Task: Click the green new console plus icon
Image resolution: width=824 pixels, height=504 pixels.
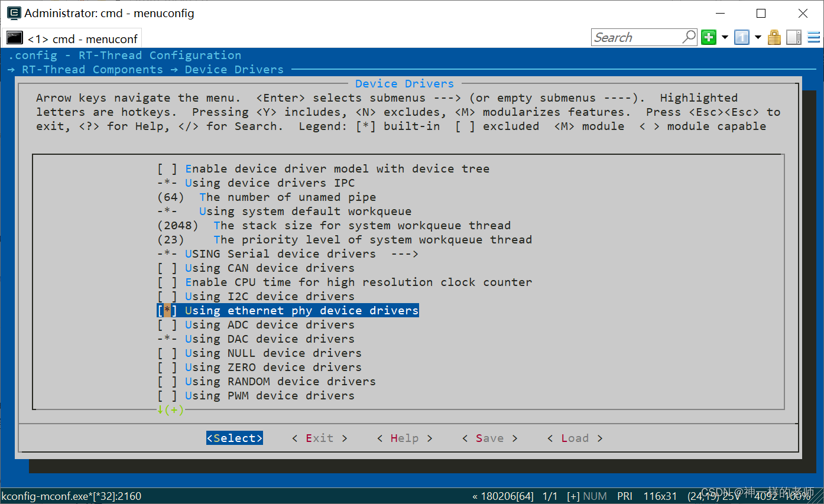Action: [709, 37]
